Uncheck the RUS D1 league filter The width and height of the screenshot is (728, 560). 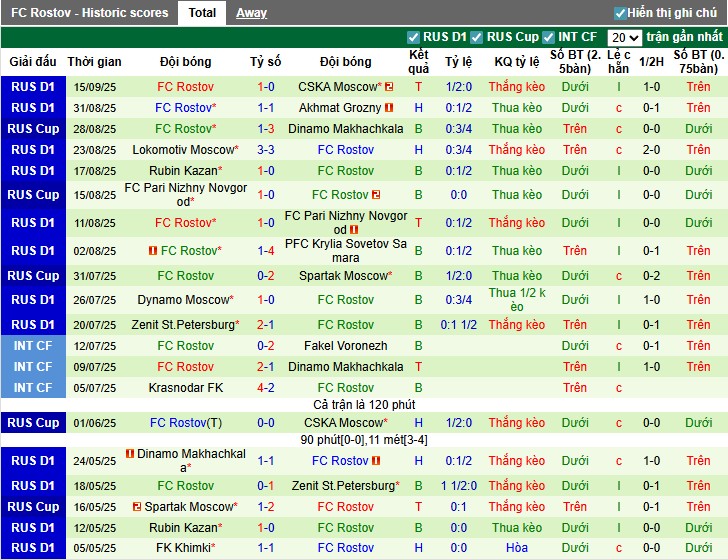tap(414, 37)
